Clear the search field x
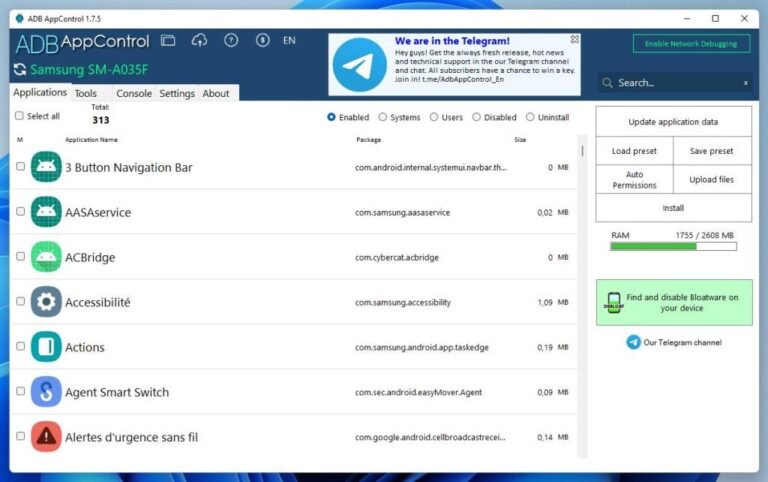Screen dimensions: 768x482 (x=745, y=83)
